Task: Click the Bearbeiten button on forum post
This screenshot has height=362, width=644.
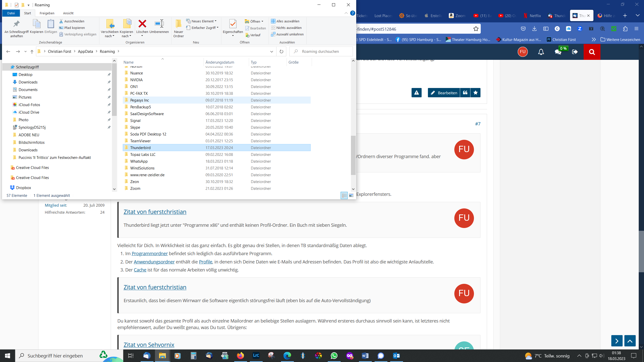Action: pyautogui.click(x=444, y=93)
